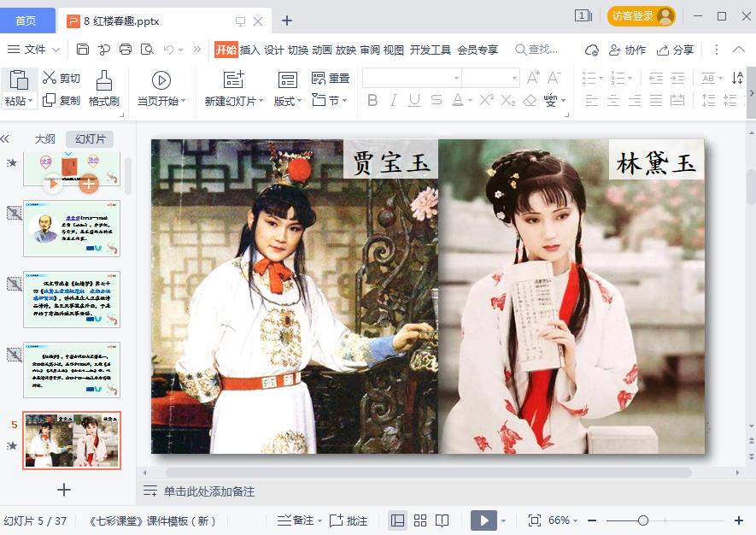Screen dimensions: 756x535
Task: Click the cloud sync icon
Action: point(592,50)
